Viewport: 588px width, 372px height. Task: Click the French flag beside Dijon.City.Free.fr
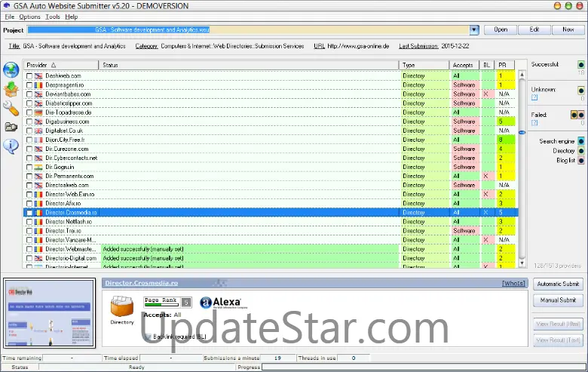click(x=38, y=140)
